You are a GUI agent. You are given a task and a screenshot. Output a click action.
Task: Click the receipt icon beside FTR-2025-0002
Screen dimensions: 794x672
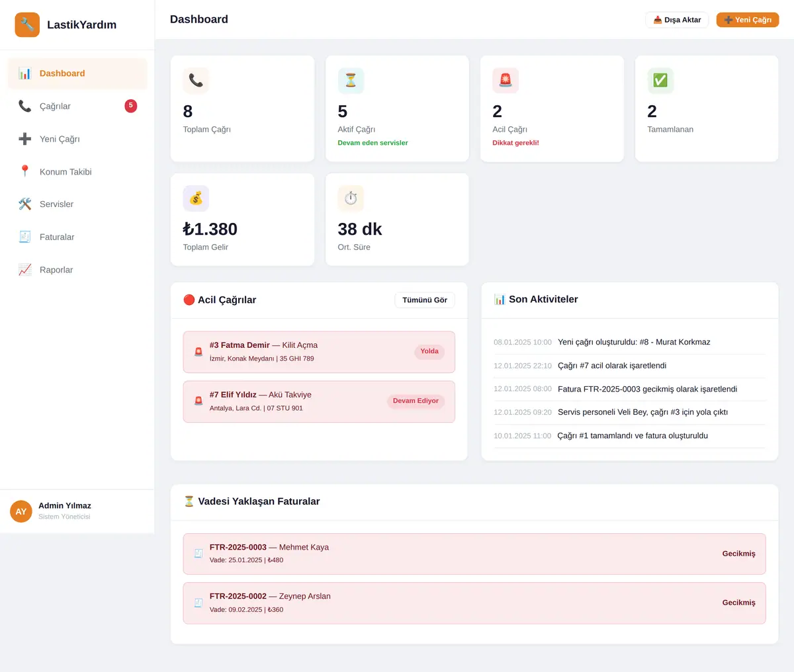198,603
